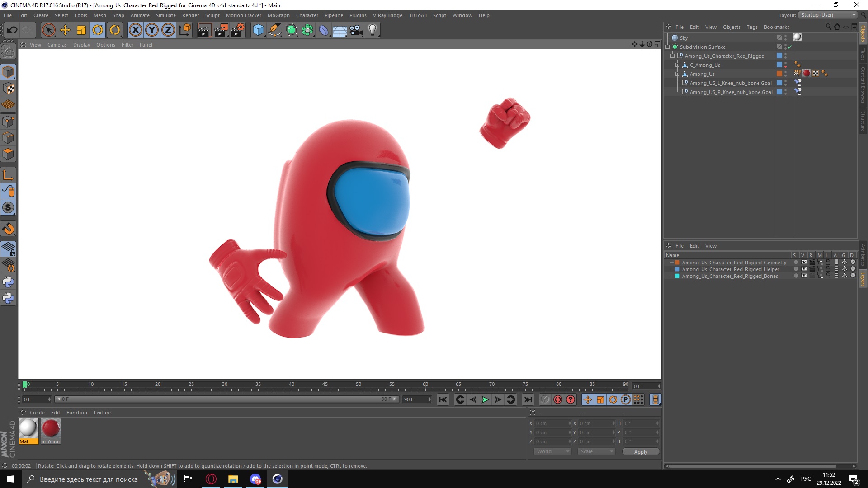Toggle coordinate system icon
868x488 pixels.
[184, 30]
